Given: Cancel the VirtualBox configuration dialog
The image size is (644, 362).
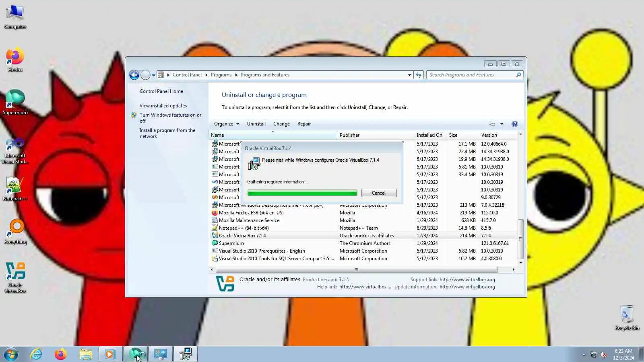Looking at the screenshot, I should (x=379, y=193).
